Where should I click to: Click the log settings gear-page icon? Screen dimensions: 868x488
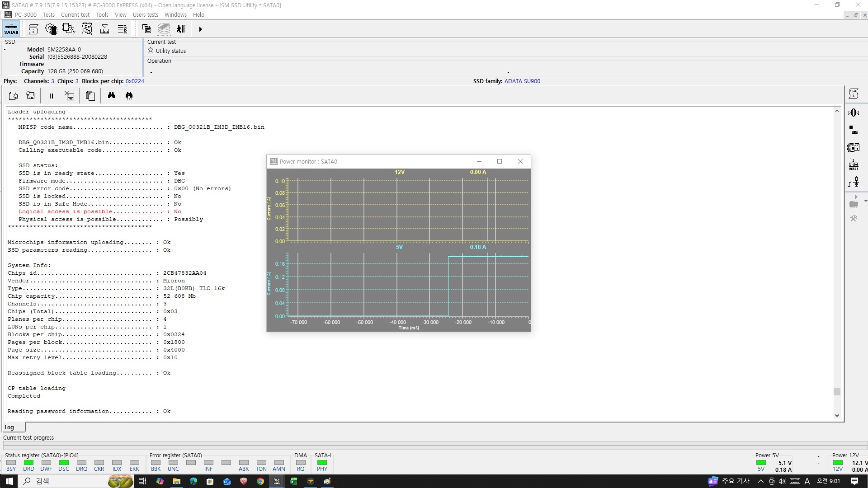(x=13, y=95)
